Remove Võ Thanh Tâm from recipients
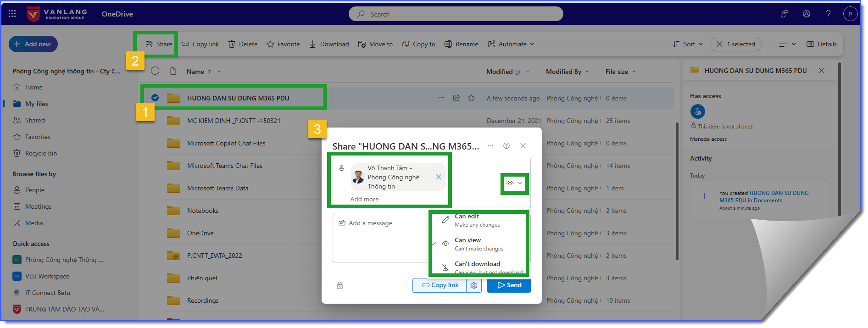 439,177
